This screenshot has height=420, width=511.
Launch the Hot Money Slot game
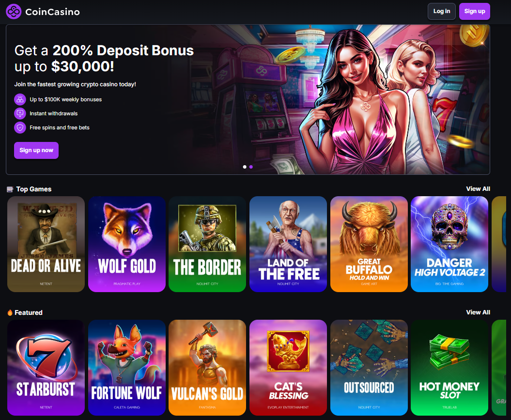449,368
